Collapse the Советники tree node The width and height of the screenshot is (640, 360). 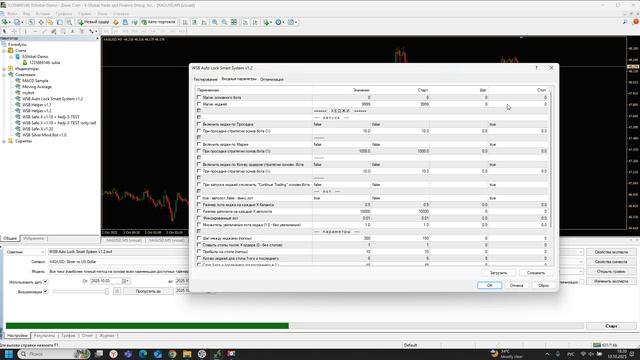pos(4,75)
